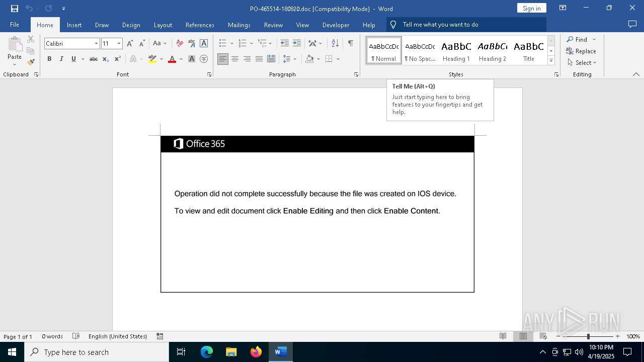Screen dimensions: 644x362
Task: Open Font dialog launcher
Action: 209,74
